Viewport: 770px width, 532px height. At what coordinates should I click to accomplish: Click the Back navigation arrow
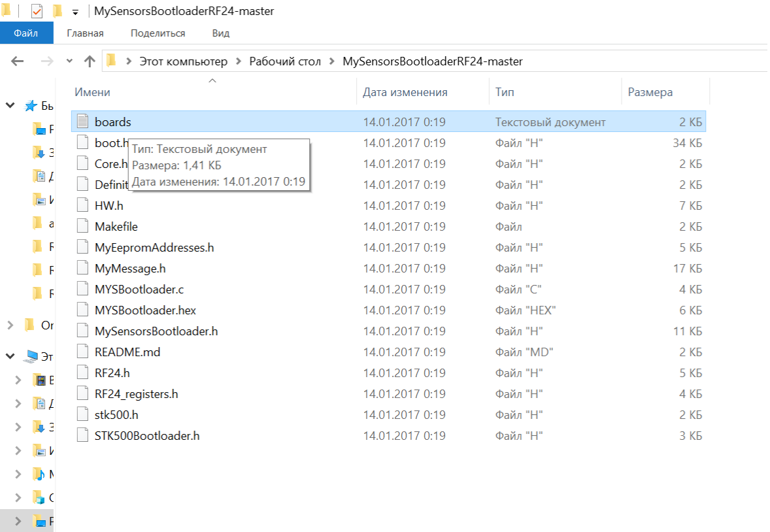pyautogui.click(x=18, y=61)
